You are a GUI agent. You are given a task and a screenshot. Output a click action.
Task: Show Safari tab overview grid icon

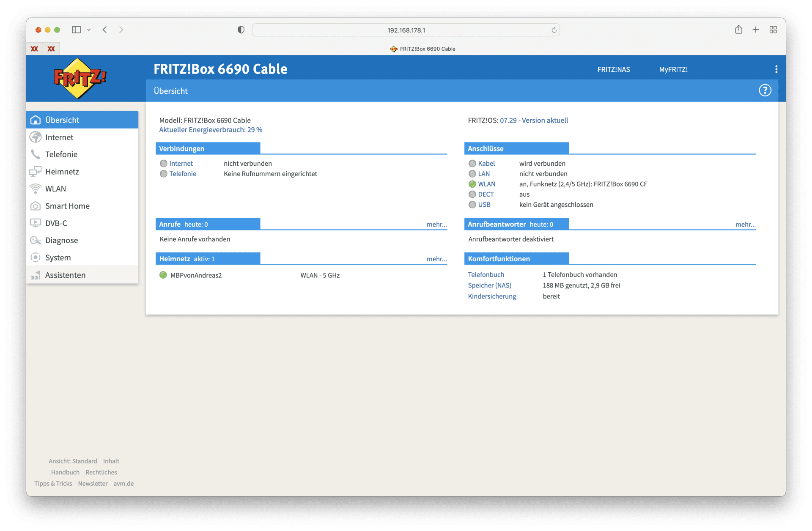click(x=773, y=30)
